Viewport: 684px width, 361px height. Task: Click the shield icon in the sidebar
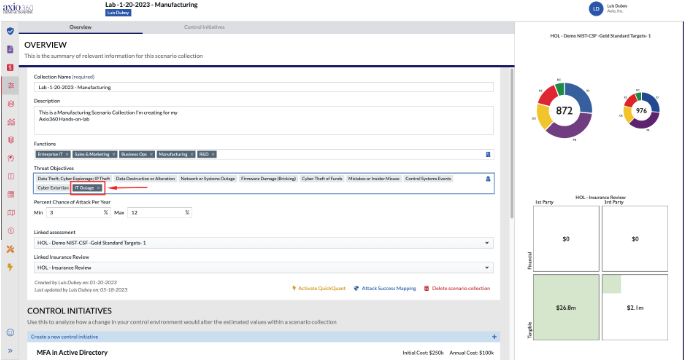tap(10, 31)
